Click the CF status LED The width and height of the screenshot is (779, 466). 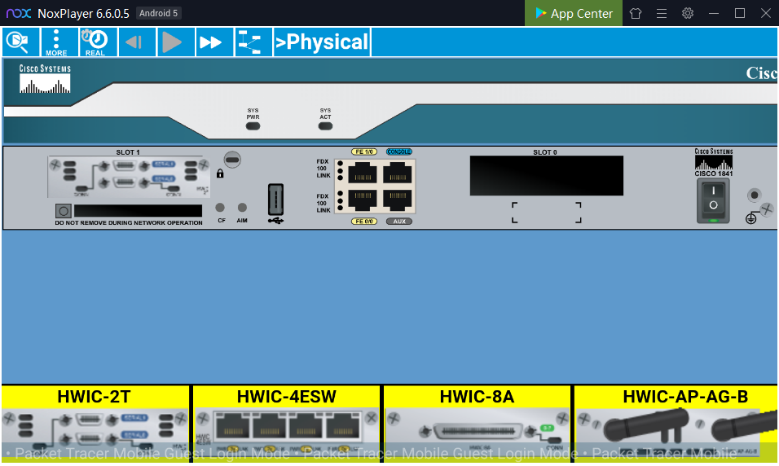(220, 207)
